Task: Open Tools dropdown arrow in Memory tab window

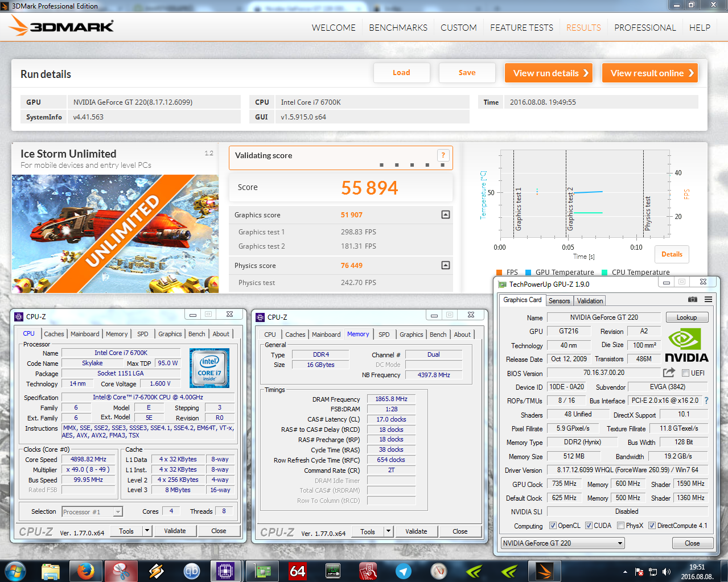Action: click(x=388, y=531)
